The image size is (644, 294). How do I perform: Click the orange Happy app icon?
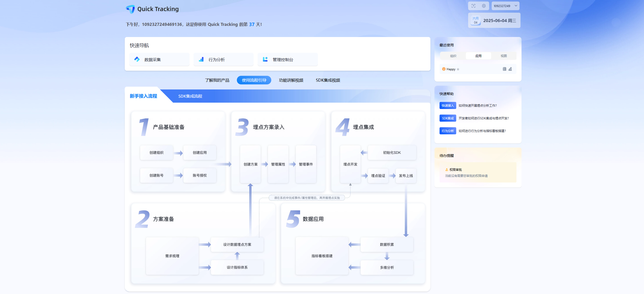[444, 69]
